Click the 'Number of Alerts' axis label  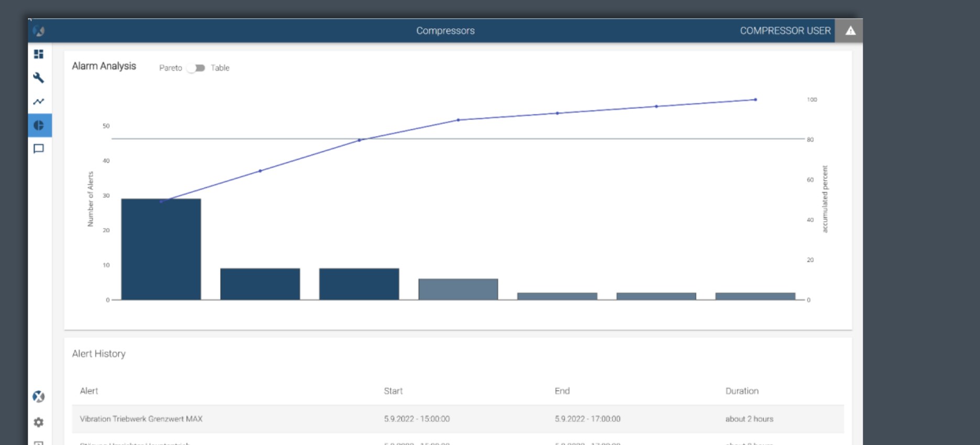tap(90, 199)
